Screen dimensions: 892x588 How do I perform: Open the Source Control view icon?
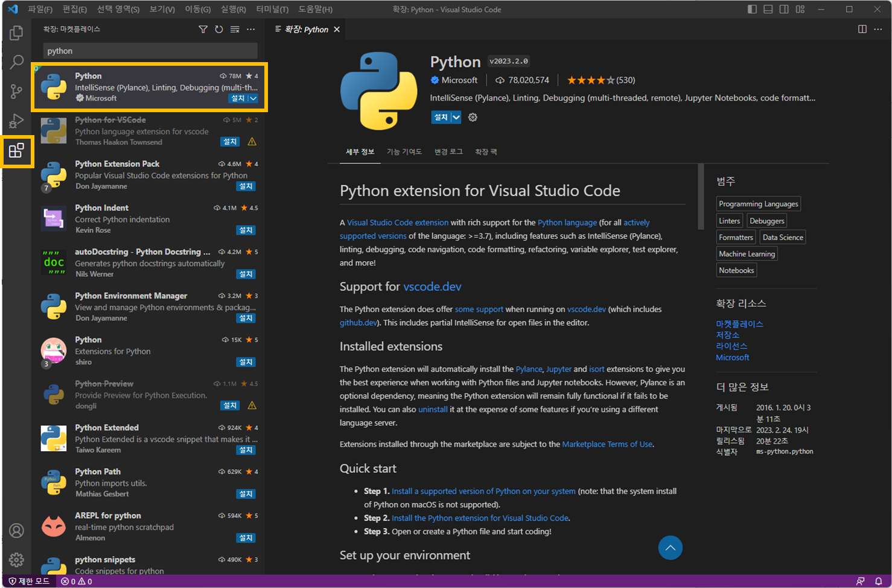coord(16,91)
